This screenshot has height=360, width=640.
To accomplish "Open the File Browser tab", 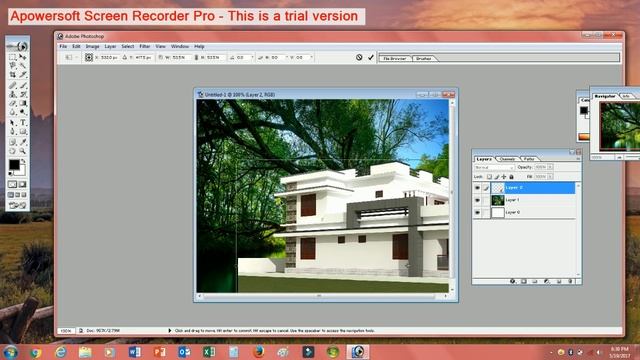I will [395, 58].
